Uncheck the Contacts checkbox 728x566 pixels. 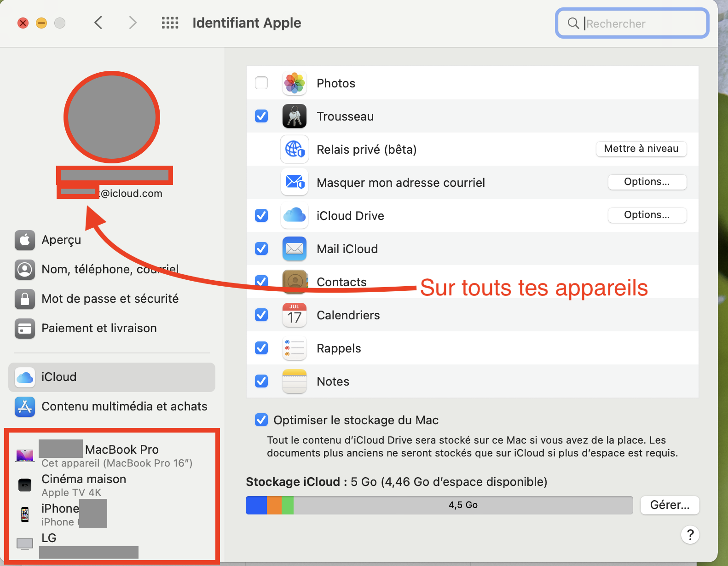tap(261, 281)
